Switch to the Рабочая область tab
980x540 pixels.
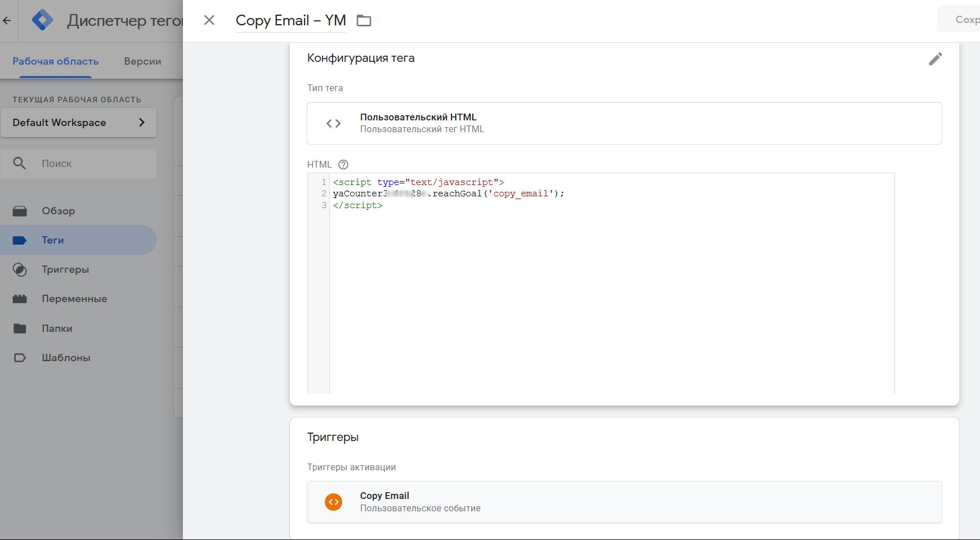coord(56,61)
